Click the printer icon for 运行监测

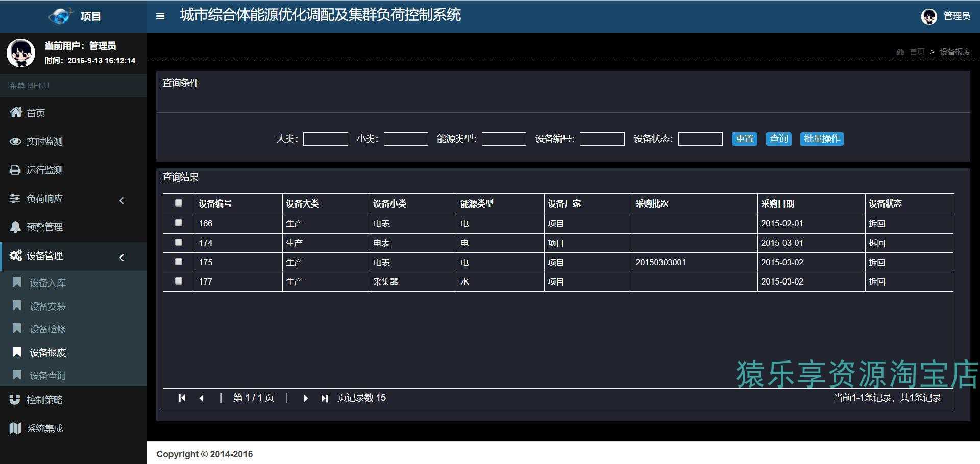pyautogui.click(x=15, y=170)
